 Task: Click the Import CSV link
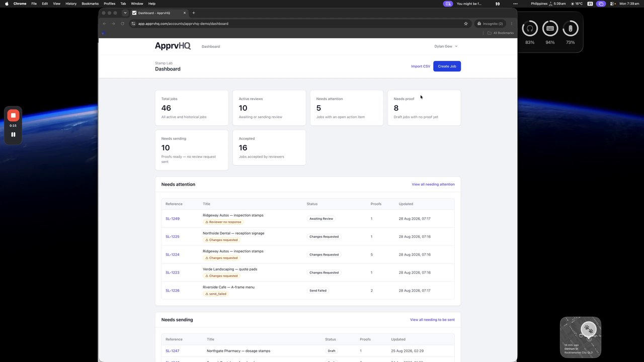click(x=421, y=66)
